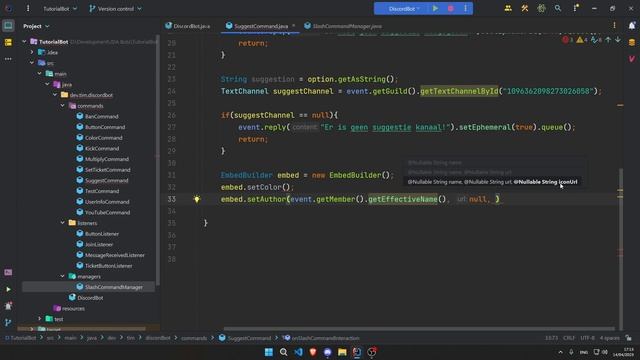This screenshot has height=360, width=640.
Task: Open the Database tool window
Action: pos(632,42)
